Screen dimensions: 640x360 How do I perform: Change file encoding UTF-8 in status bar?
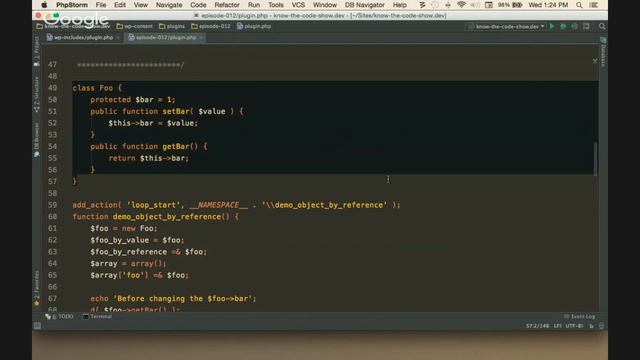tap(574, 326)
